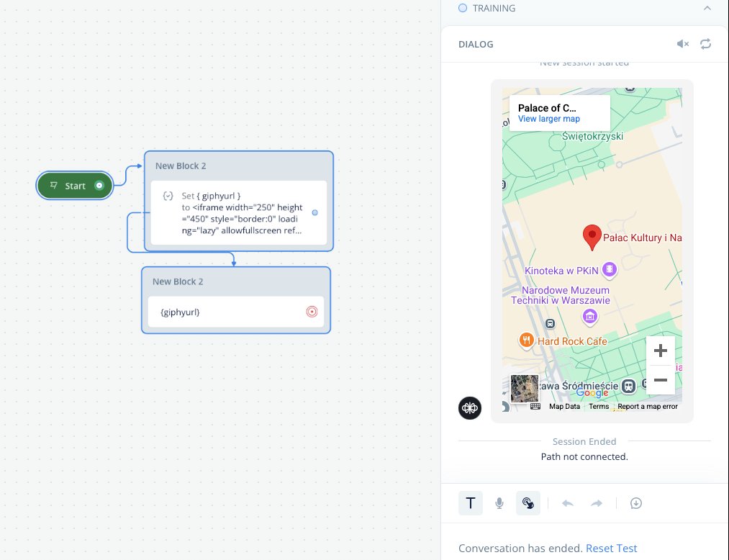Click the red unconnected port on {giphyurl}
The height and width of the screenshot is (560, 729).
point(312,312)
